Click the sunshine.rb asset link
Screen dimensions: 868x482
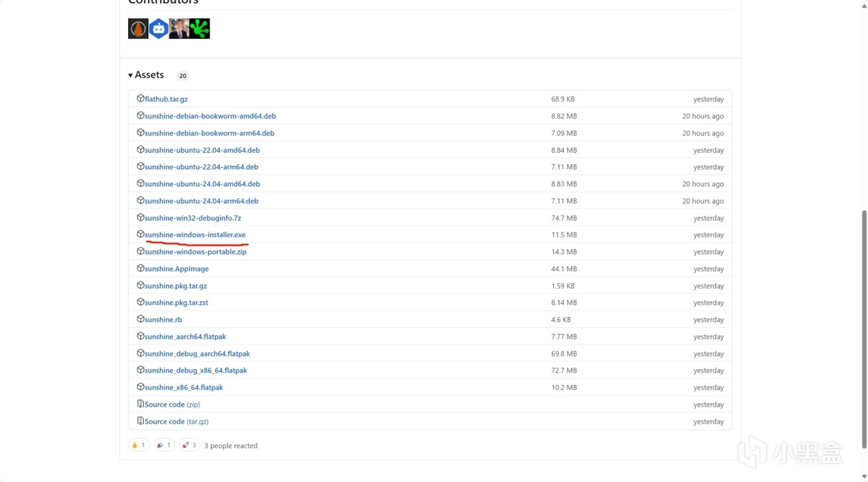[163, 320]
